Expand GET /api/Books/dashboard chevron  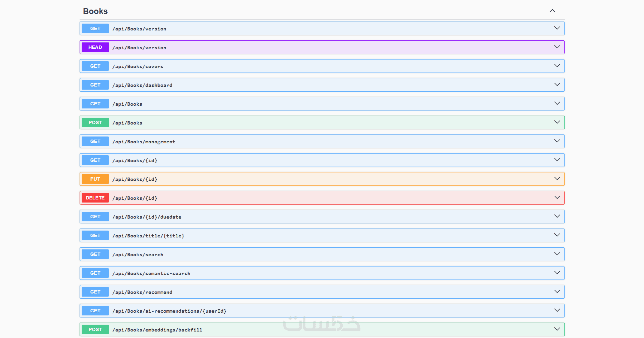557,84
